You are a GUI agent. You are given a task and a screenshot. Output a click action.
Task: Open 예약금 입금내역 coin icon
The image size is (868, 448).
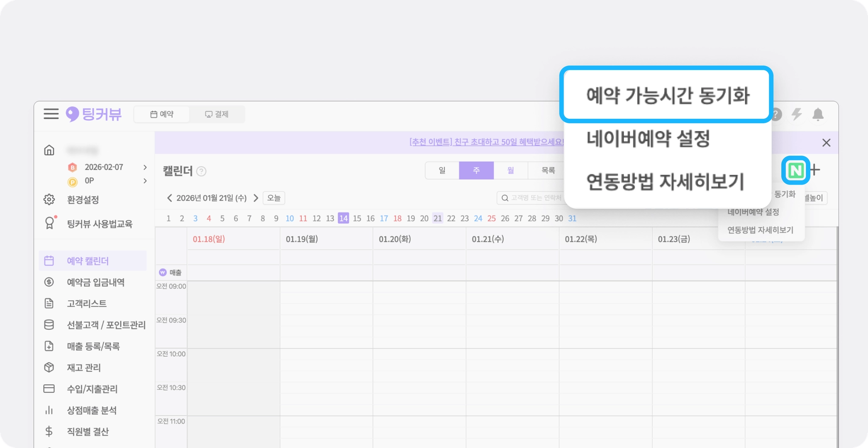coord(49,282)
